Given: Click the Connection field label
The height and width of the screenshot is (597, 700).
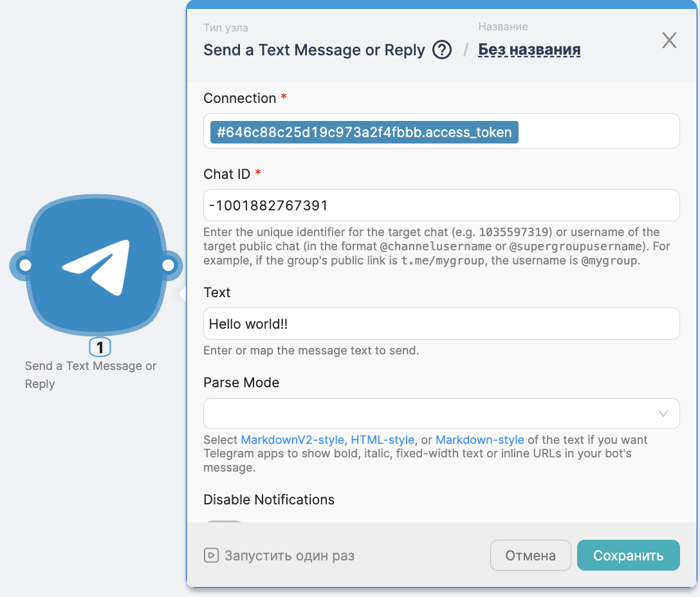Looking at the screenshot, I should pos(240,98).
